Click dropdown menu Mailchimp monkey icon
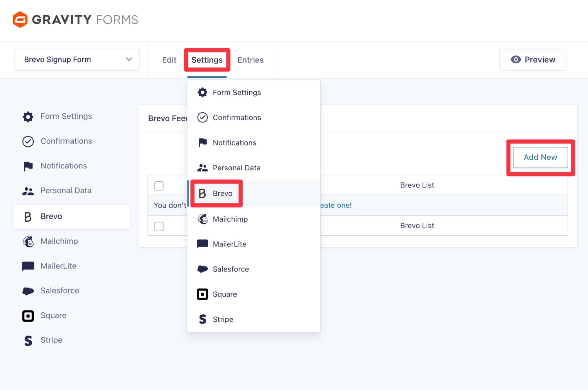The height and width of the screenshot is (390, 588). 202,219
